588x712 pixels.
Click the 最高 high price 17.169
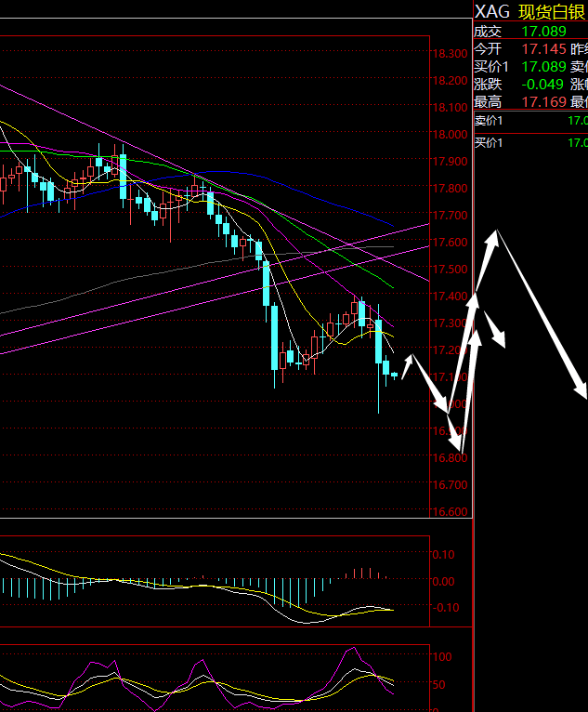coord(544,101)
